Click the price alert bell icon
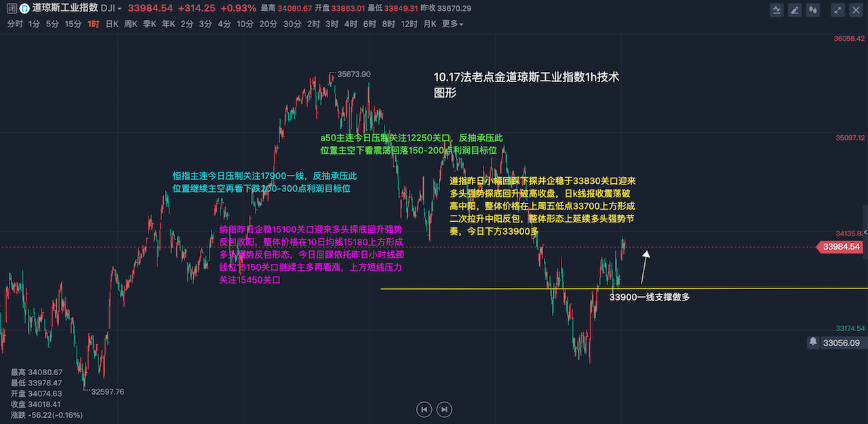 812,343
